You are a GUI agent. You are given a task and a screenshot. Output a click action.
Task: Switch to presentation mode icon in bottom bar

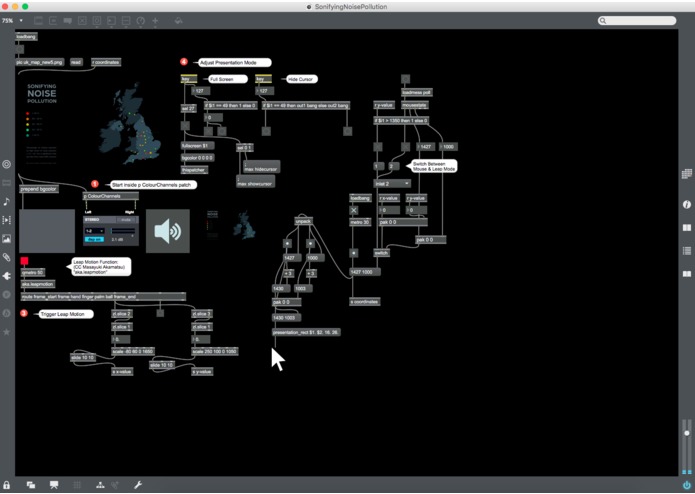coord(54,485)
